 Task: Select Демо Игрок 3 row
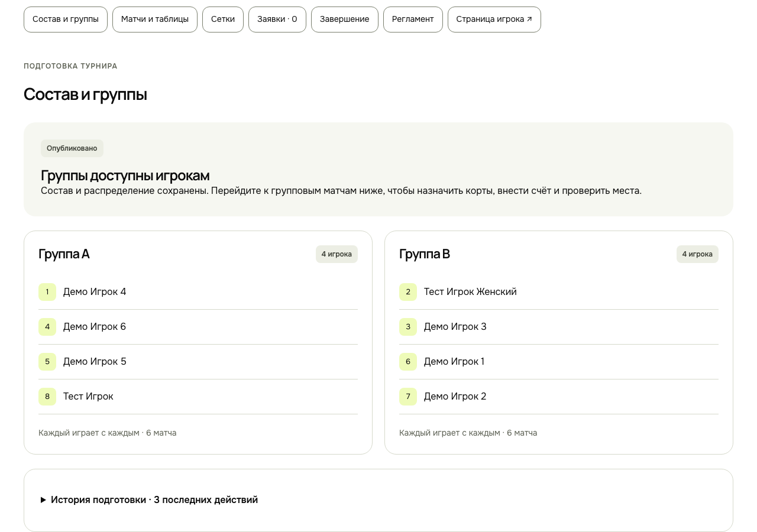(x=559, y=327)
